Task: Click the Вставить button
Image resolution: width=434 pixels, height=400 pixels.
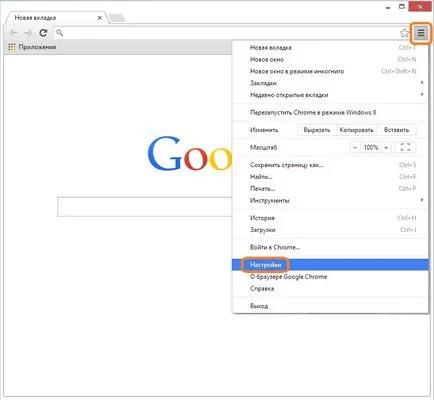Action: 396,130
